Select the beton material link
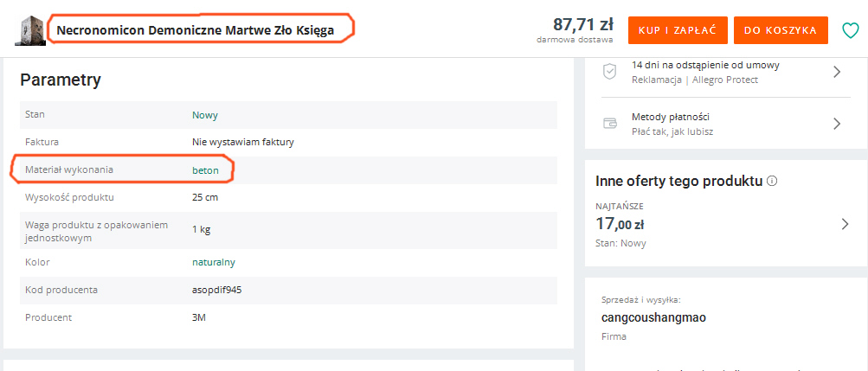 coord(205,170)
